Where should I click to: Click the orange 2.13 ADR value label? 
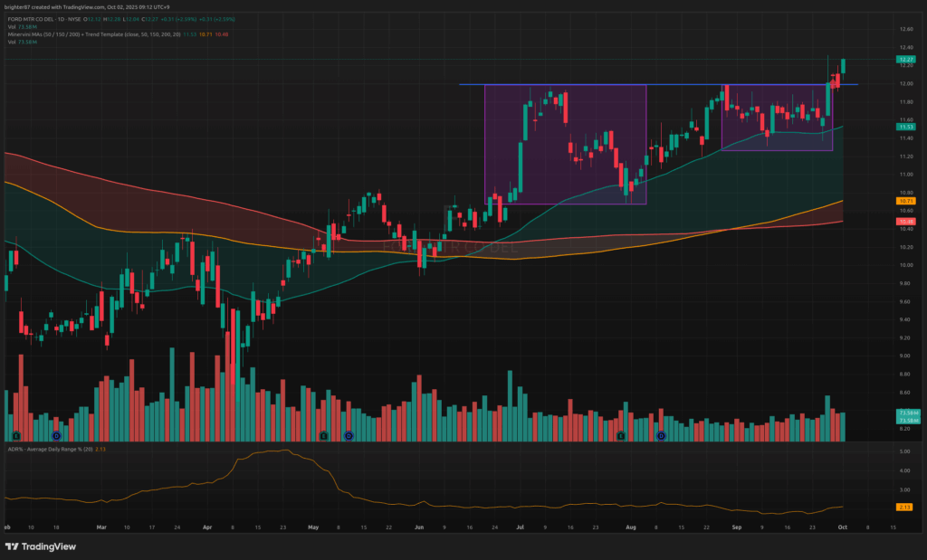905,507
